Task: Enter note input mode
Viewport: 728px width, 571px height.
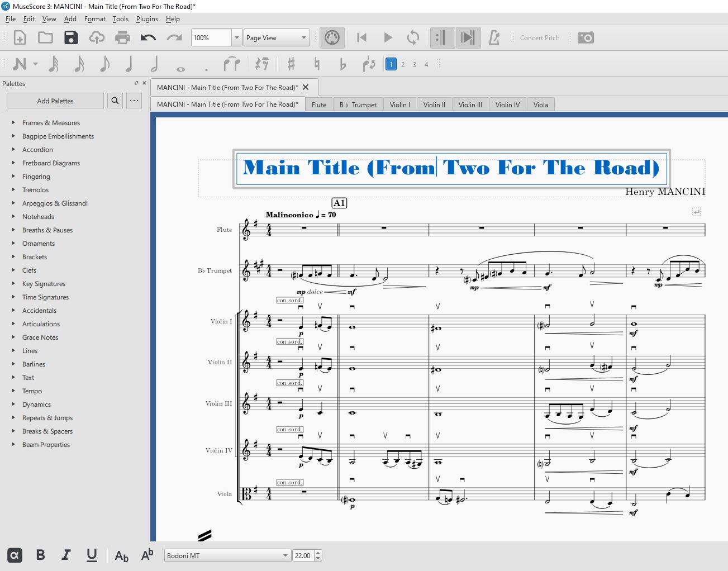Action: pyautogui.click(x=20, y=64)
